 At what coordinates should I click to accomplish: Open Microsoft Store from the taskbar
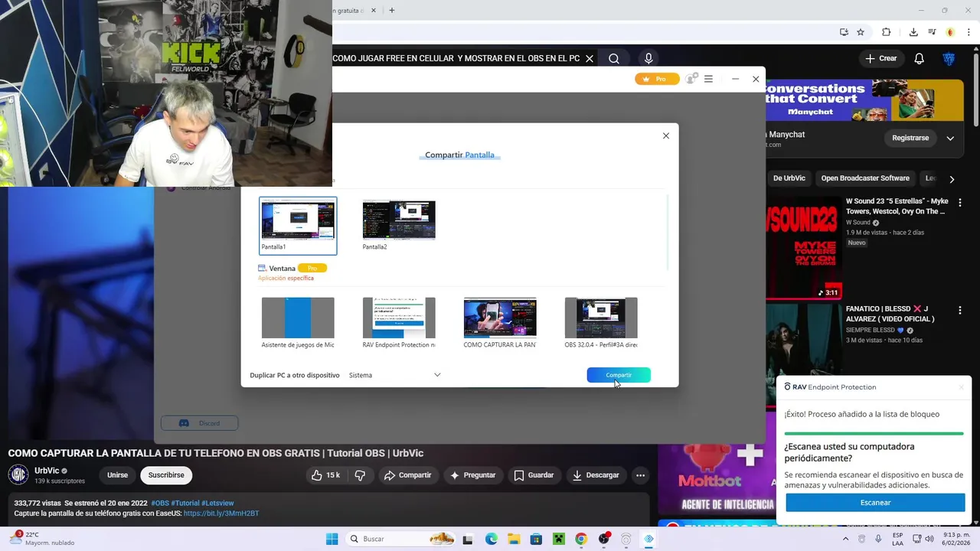pos(536,539)
